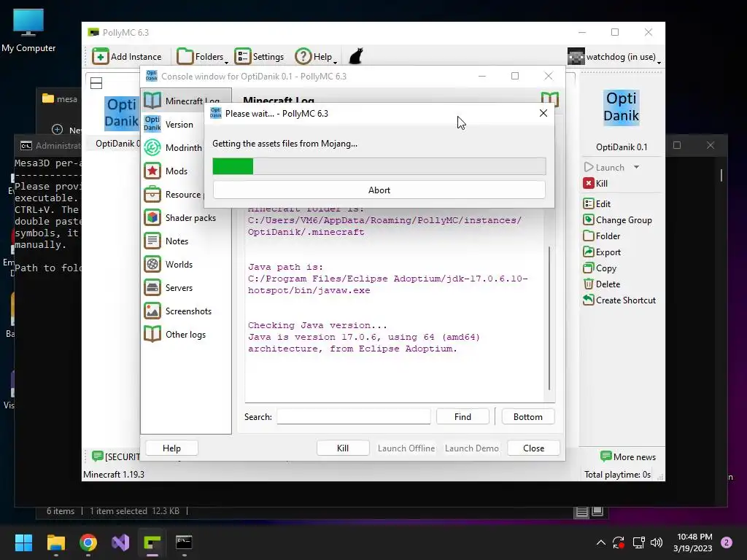Open File Explorer from taskbar
747x560 pixels.
55,542
